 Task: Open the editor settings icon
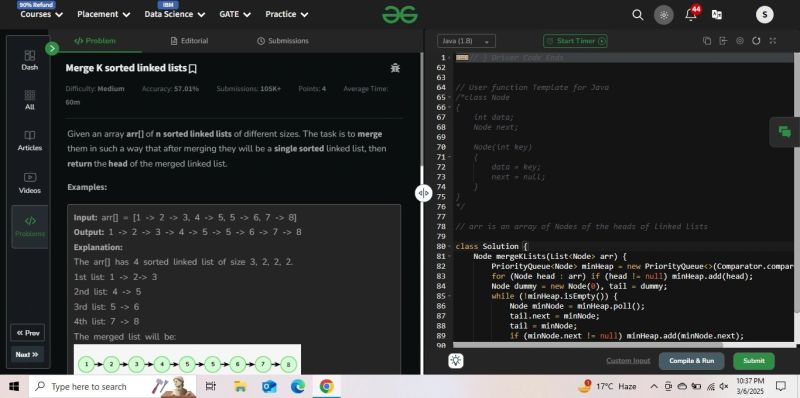tap(740, 41)
